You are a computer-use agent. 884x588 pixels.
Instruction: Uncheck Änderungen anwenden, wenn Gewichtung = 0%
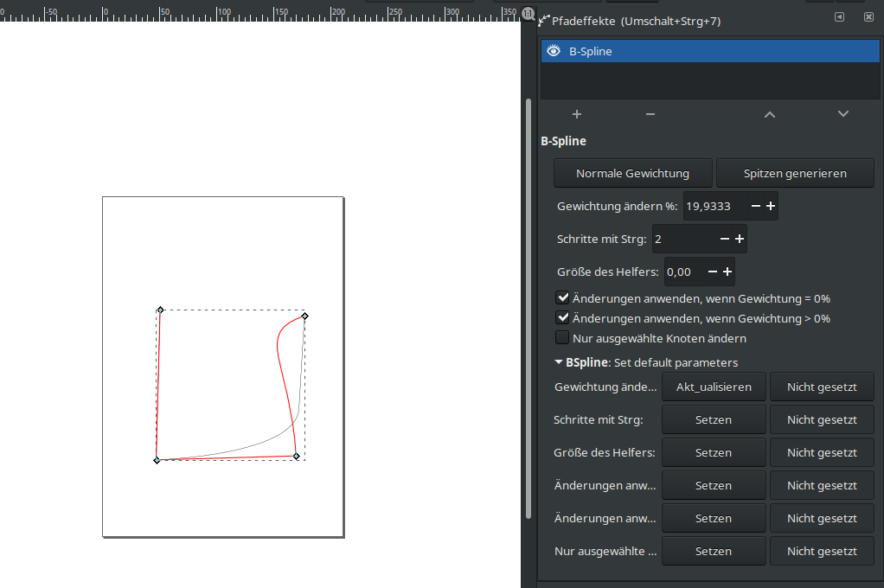562,297
